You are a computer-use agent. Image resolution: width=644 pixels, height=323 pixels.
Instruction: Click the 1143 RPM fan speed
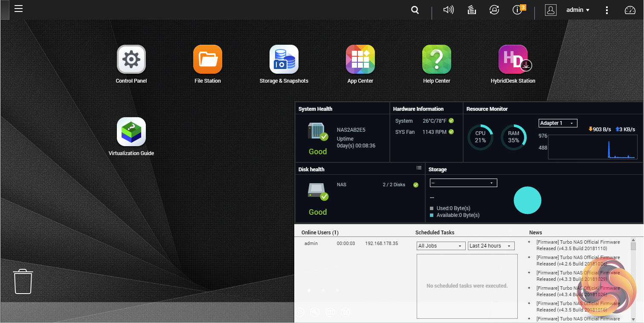pos(435,132)
